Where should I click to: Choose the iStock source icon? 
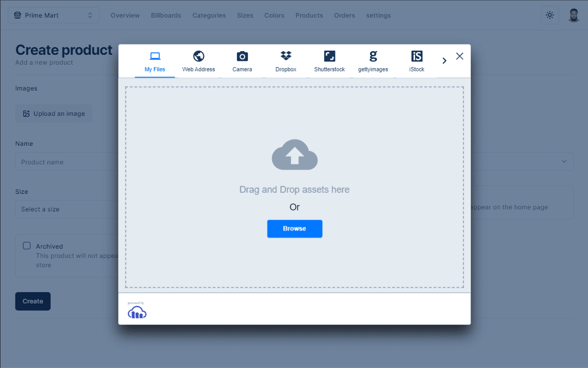coord(417,56)
